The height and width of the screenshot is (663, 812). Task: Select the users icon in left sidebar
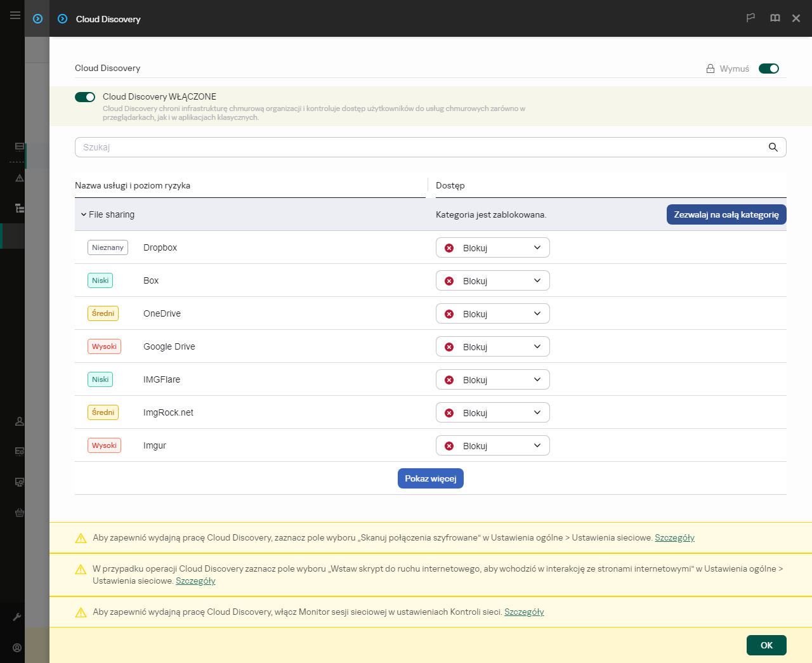tap(19, 421)
